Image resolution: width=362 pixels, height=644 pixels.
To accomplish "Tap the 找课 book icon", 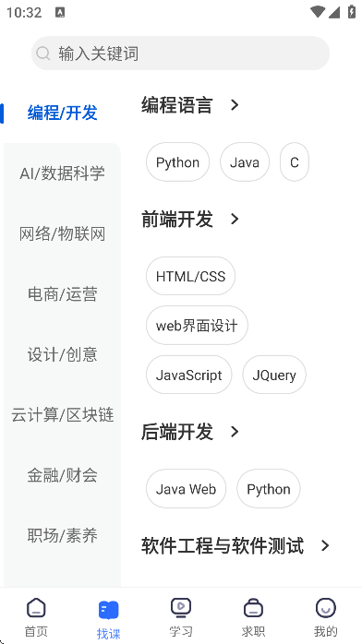I will (x=108, y=610).
